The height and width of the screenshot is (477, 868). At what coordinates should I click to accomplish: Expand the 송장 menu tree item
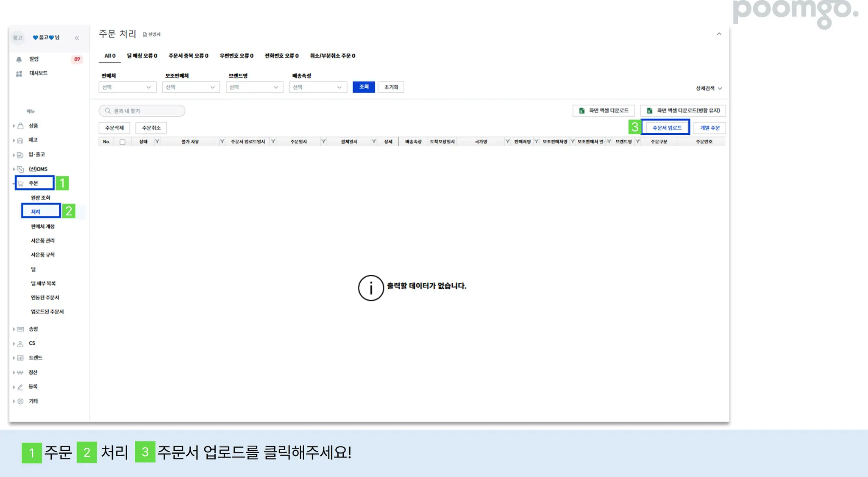click(33, 329)
